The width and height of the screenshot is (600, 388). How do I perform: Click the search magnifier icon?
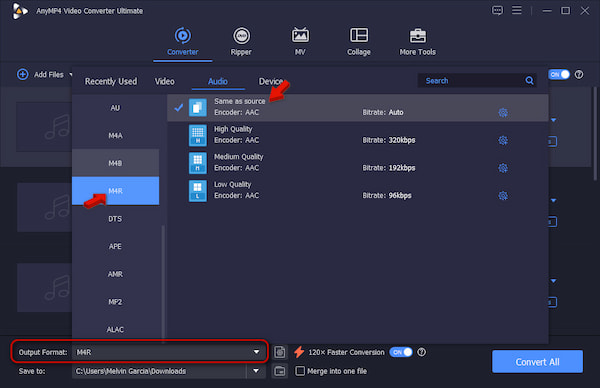[x=529, y=81]
